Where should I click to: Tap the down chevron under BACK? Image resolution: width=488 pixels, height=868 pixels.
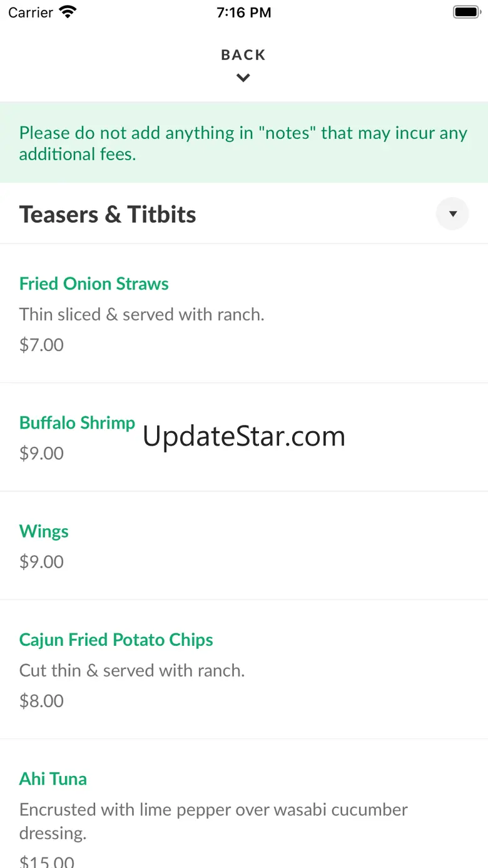pos(243,78)
